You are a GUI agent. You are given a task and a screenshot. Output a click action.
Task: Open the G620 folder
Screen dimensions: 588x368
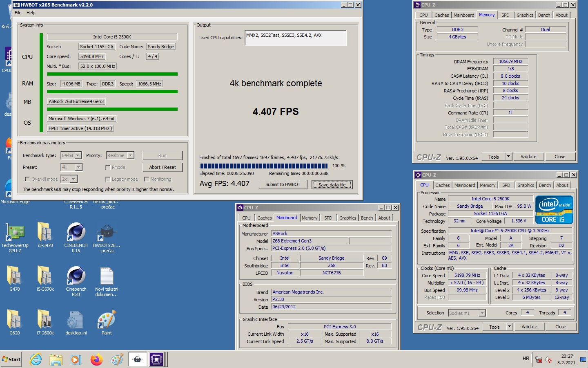[x=15, y=323]
